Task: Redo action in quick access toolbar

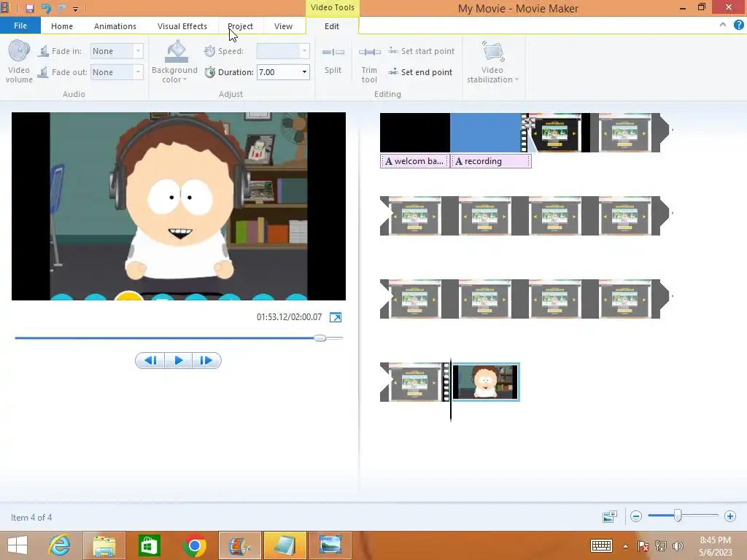Action: point(62,9)
